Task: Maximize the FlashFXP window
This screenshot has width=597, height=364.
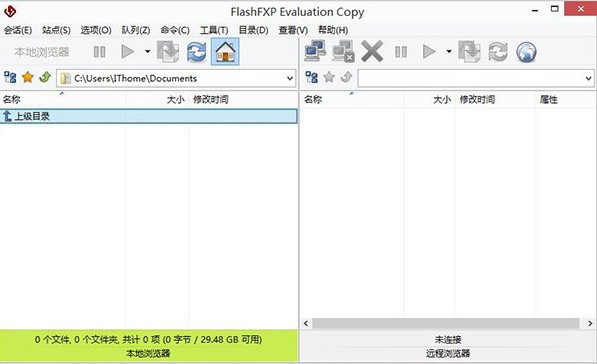Action: tap(555, 9)
